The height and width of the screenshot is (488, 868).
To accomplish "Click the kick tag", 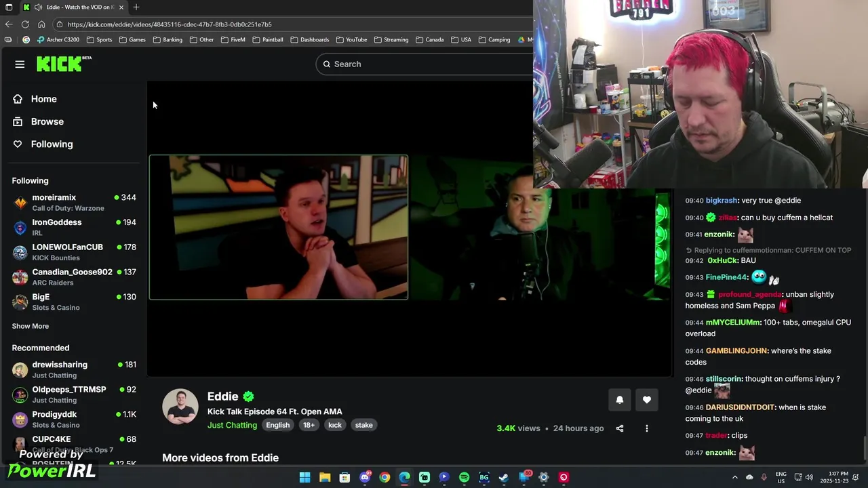I will tap(335, 425).
